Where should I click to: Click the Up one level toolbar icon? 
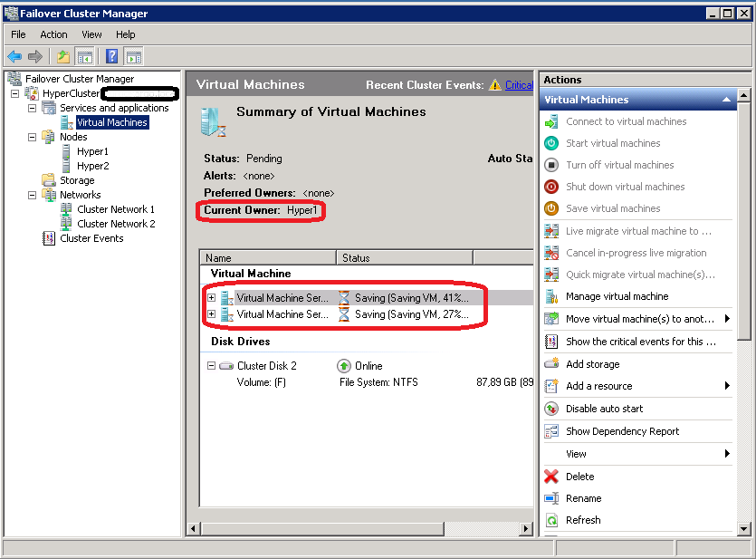(62, 56)
